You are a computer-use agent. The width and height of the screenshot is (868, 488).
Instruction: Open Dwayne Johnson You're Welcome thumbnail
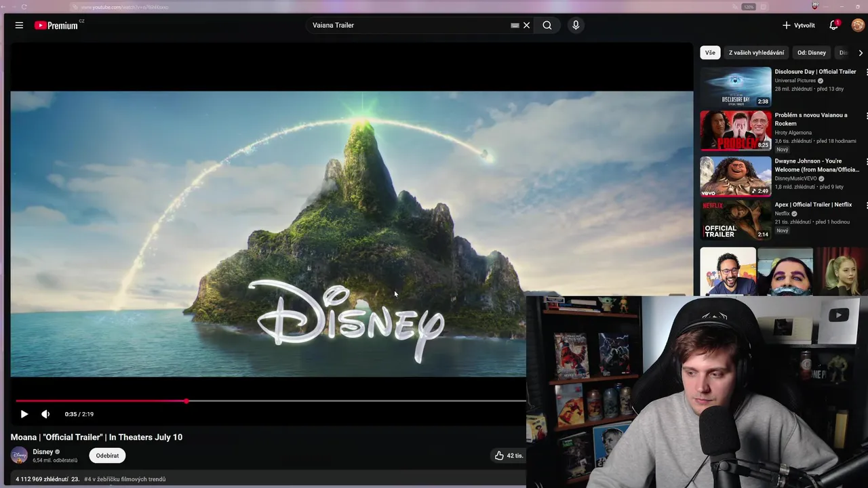736,176
